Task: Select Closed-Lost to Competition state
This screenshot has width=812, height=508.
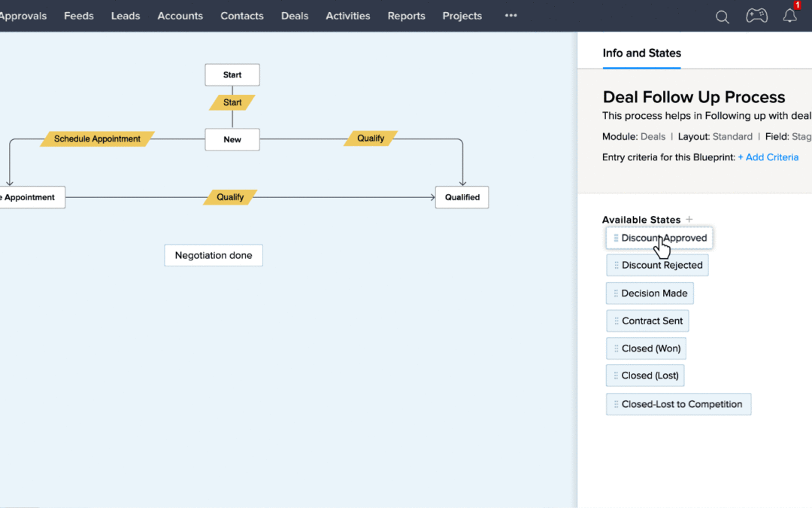Action: tap(681, 404)
